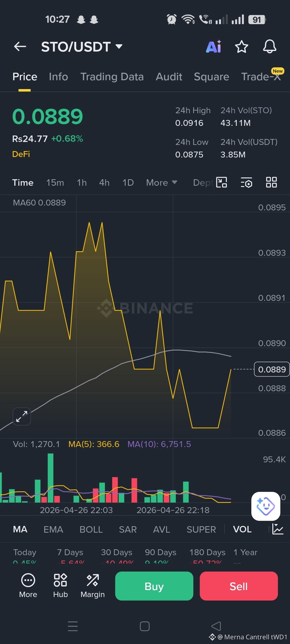Screen dimensions: 290x644
Task: Open the Trading Data tab
Action: pos(112,77)
